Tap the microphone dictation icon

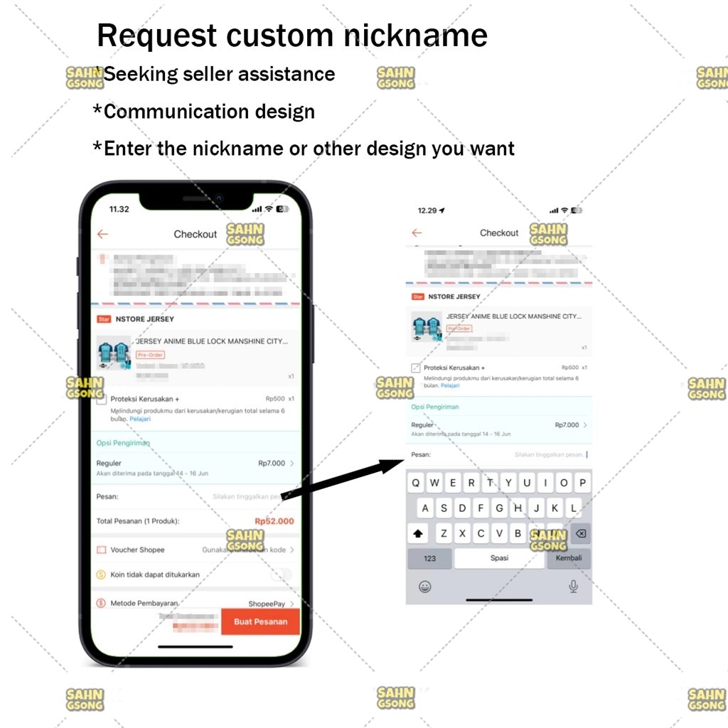pyautogui.click(x=573, y=587)
